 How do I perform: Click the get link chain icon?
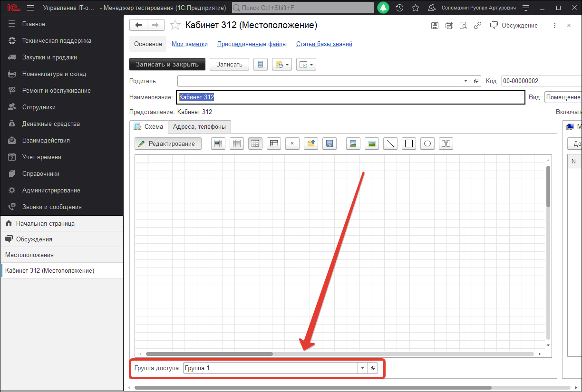477,26
